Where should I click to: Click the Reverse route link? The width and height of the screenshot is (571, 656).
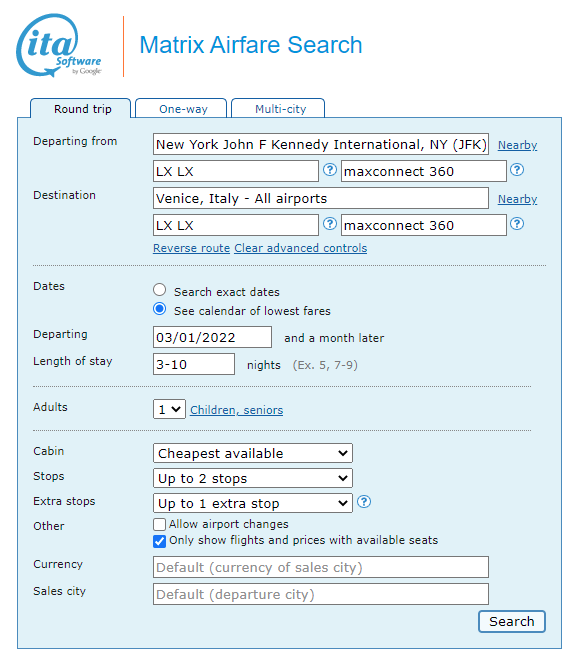tap(191, 248)
